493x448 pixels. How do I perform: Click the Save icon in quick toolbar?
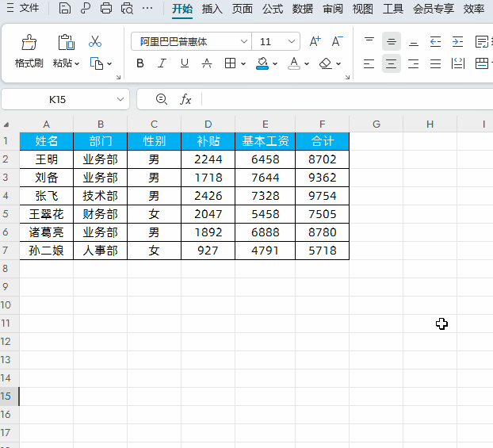65,9
